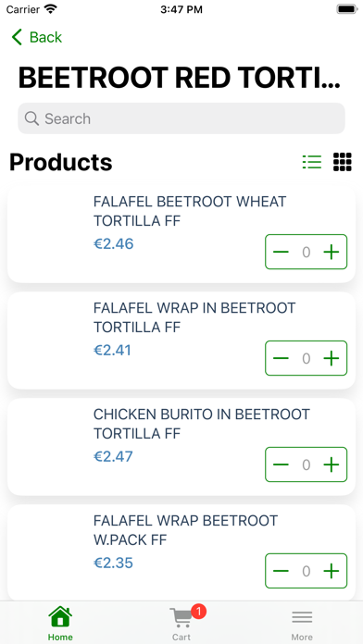This screenshot has height=644, width=363.
Task: Open Falafel Beetroot Wheat Tortilla FF product
Action: click(190, 211)
